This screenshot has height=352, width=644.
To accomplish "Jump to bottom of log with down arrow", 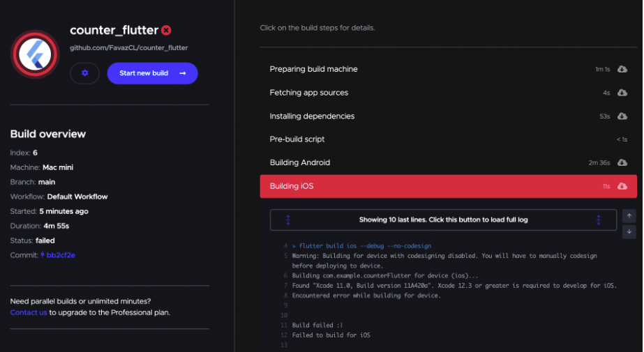I will click(629, 231).
